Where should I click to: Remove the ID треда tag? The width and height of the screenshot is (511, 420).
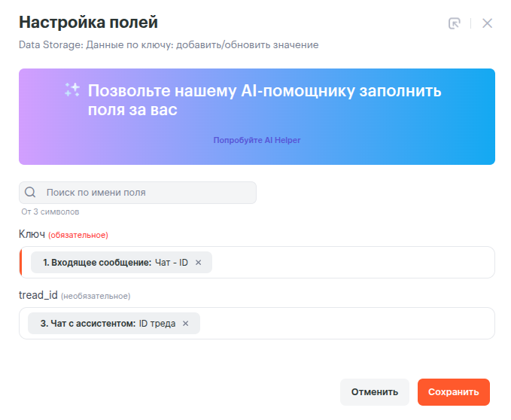[x=186, y=324]
